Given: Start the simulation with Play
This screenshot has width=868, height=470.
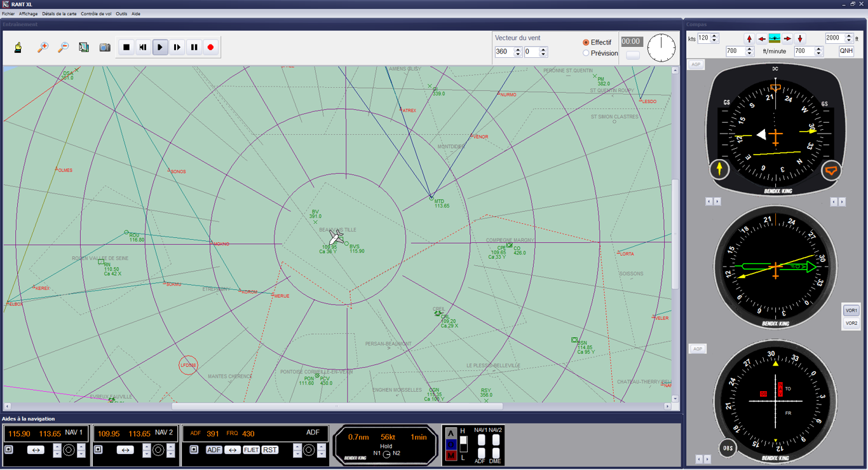Looking at the screenshot, I should pos(160,47).
